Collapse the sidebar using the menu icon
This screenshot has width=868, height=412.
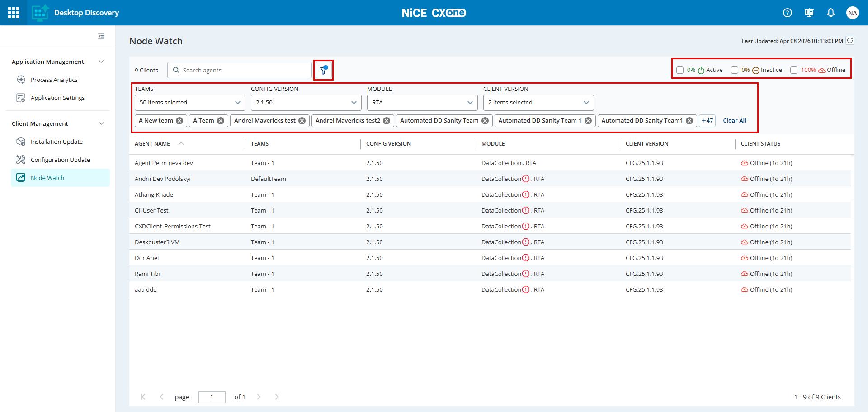click(101, 36)
